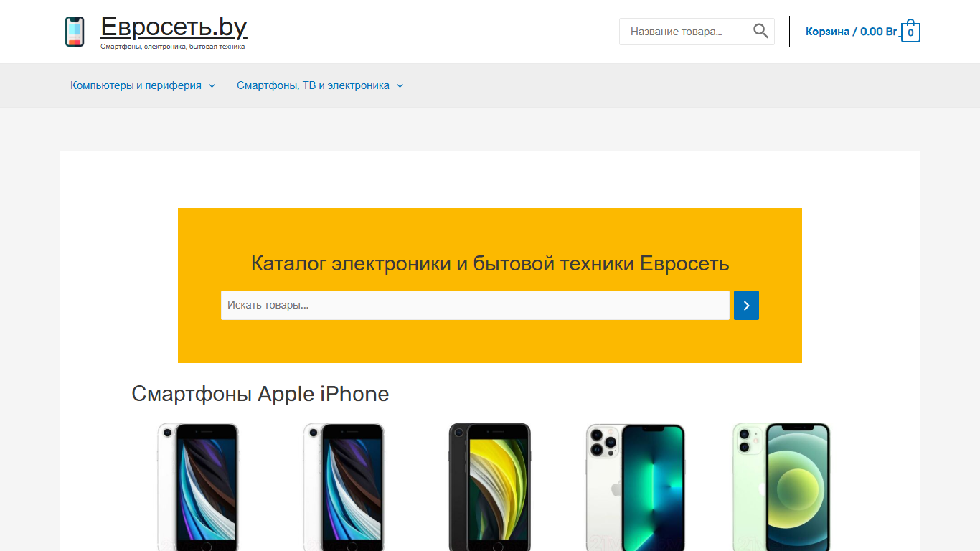980x551 pixels.
Task: Focus the Название товара search field
Action: coord(685,32)
